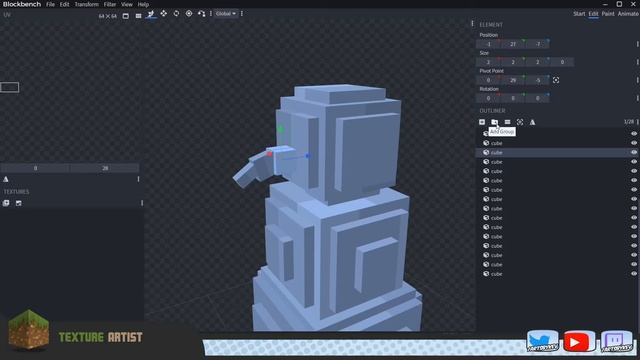The image size is (640, 360).
Task: Open the Rotation row options menu
Action: click(638, 98)
